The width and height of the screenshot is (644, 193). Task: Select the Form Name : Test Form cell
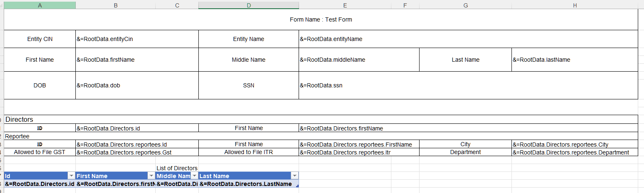(x=321, y=19)
